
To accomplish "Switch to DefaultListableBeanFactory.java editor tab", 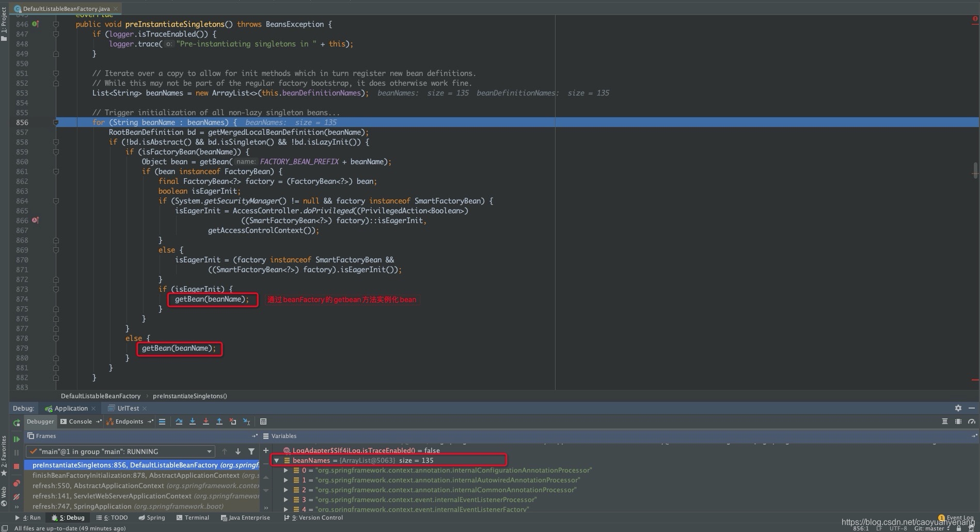I will click(66, 9).
